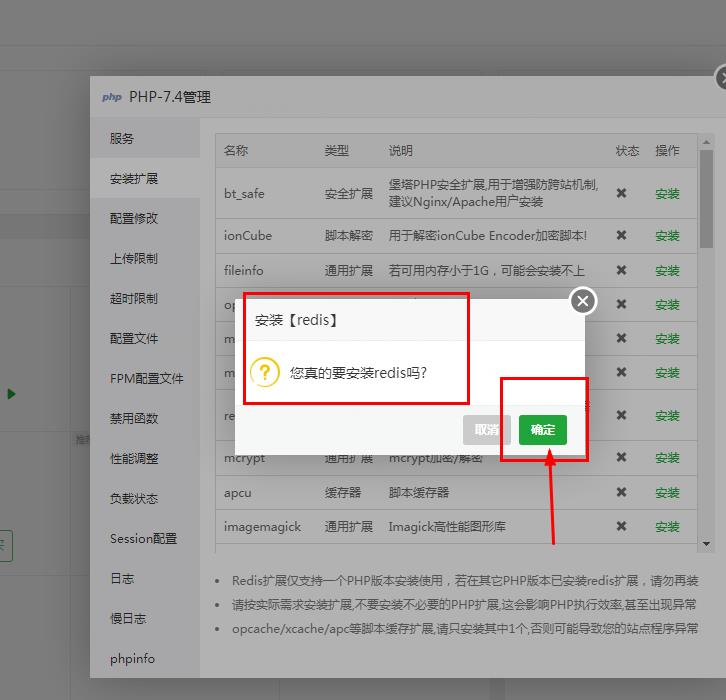
Task: Click the scrollbar up arrow of extension list
Action: (706, 142)
